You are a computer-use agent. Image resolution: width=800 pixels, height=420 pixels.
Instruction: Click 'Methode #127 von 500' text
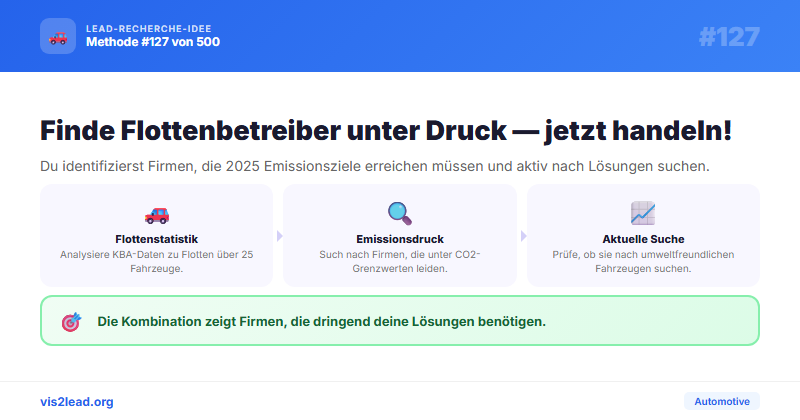pyautogui.click(x=153, y=42)
